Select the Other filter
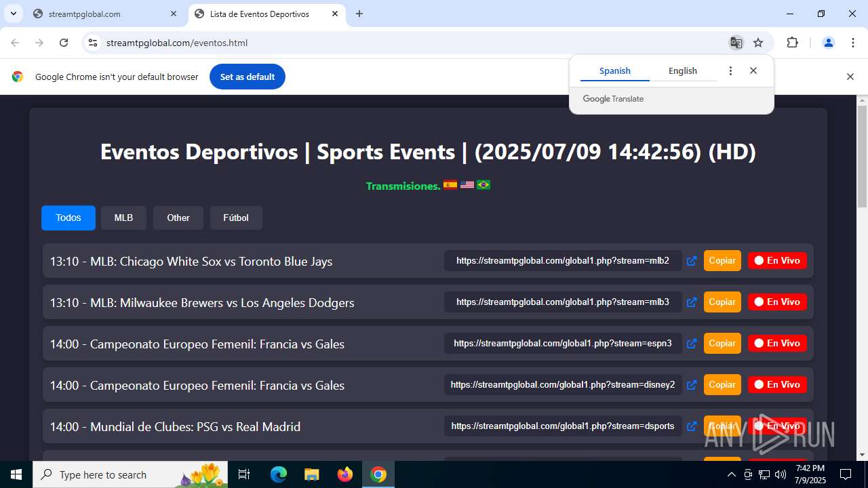The image size is (868, 488). click(178, 218)
